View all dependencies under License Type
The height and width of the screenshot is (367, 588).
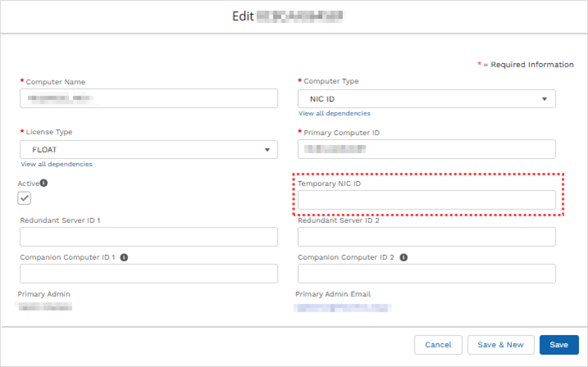[56, 164]
